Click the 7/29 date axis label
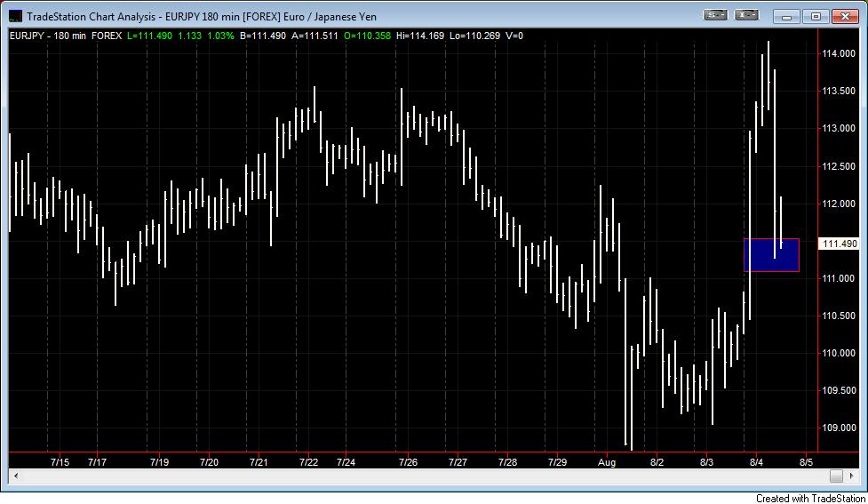Viewport: 868px width, 504px height. 557,462
